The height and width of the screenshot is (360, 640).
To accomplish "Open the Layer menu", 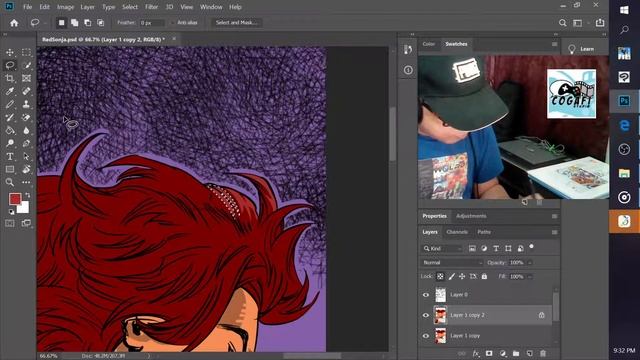I will point(87,7).
